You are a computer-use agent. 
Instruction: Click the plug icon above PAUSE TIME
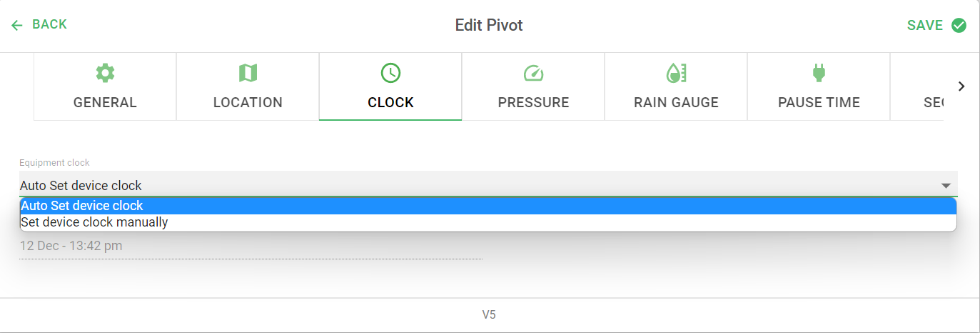(819, 72)
